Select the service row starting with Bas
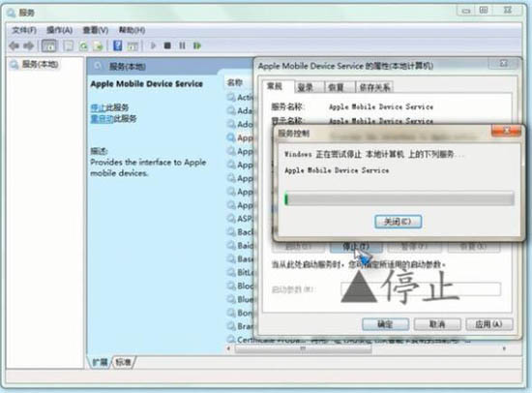The width and height of the screenshot is (532, 393). pos(241,258)
